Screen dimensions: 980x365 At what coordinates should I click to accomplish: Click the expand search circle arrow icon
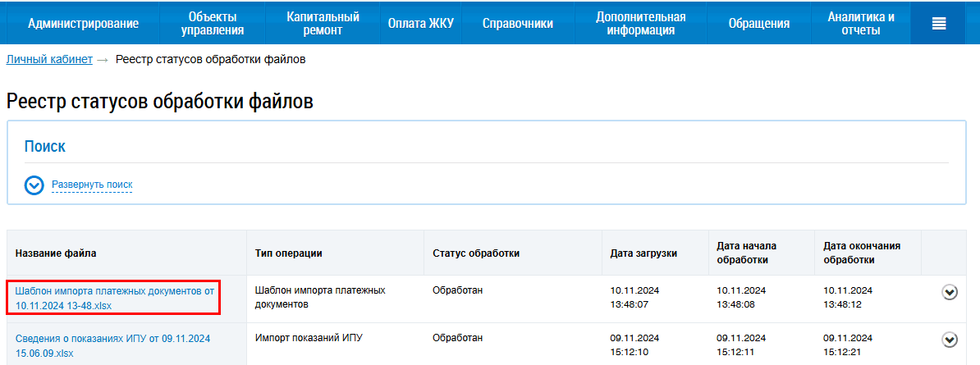pos(34,185)
